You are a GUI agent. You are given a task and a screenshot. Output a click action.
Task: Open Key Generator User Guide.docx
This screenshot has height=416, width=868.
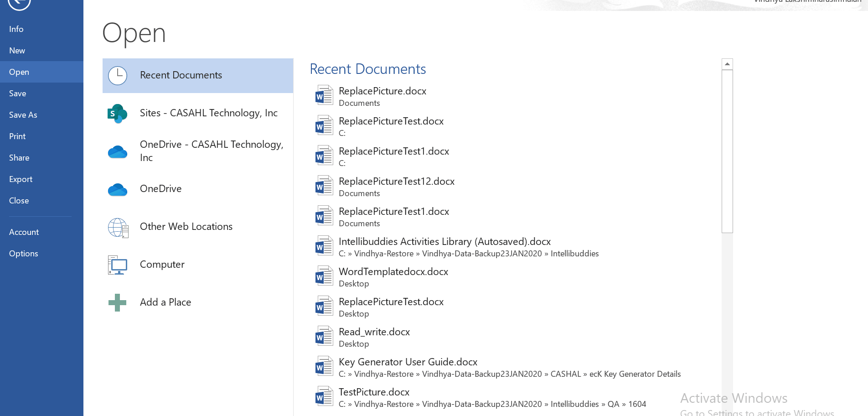point(408,362)
